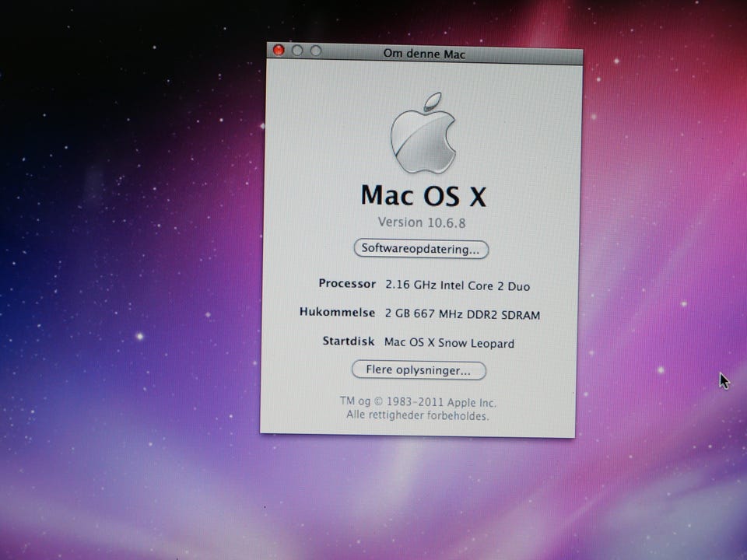
Task: Click the Hukommelse label
Action: (x=337, y=313)
